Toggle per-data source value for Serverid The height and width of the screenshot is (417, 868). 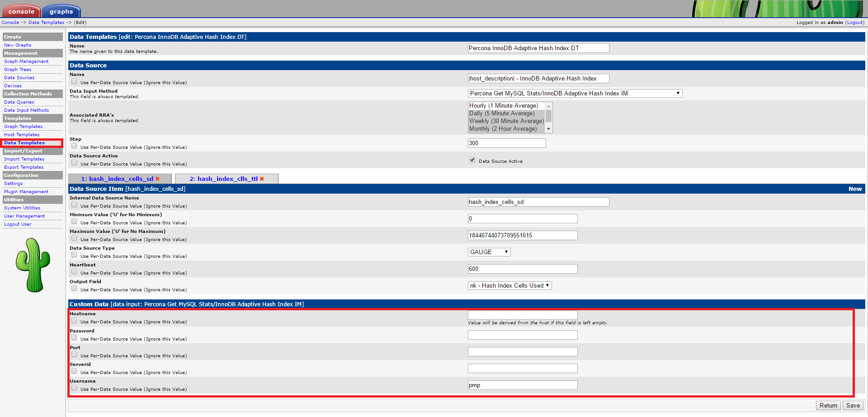(74, 371)
